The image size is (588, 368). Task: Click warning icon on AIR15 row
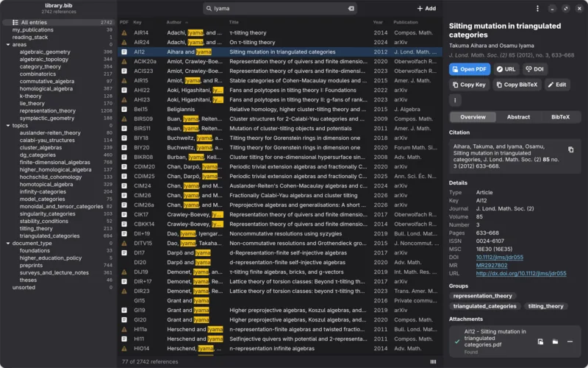tap(124, 80)
